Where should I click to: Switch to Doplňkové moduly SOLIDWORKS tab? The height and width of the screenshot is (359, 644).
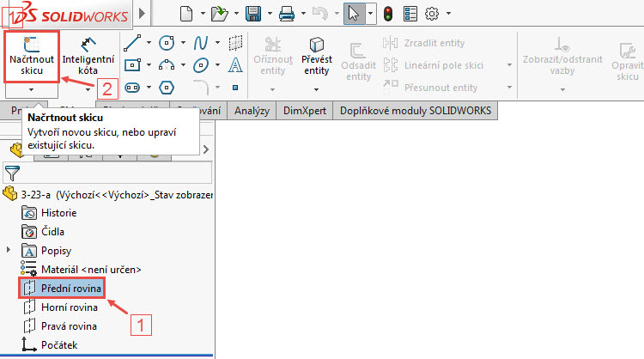(416, 111)
